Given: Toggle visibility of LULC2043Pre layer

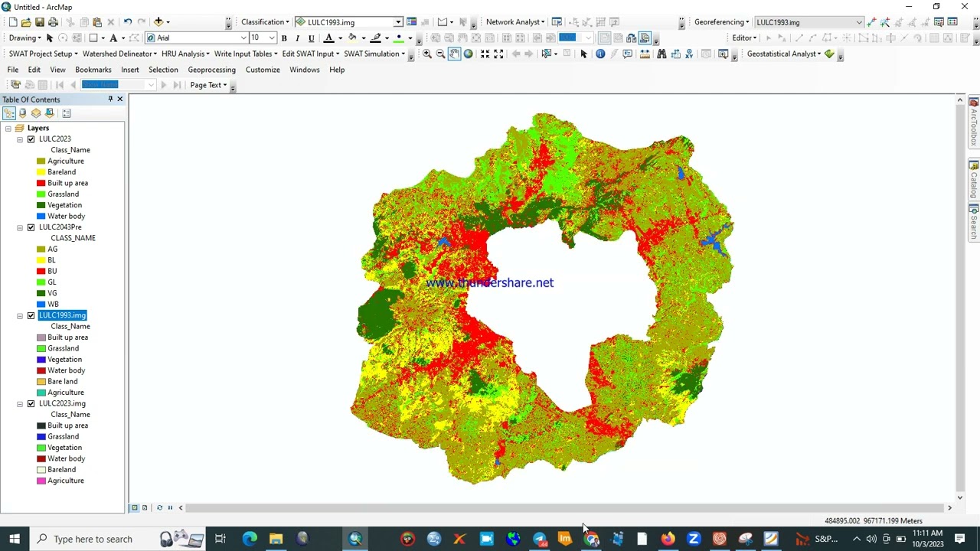Looking at the screenshot, I should pyautogui.click(x=31, y=227).
